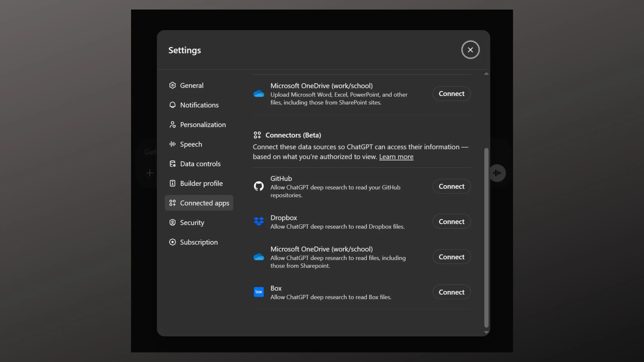Click the settings panel vertical scrollbar thumb

(486, 238)
